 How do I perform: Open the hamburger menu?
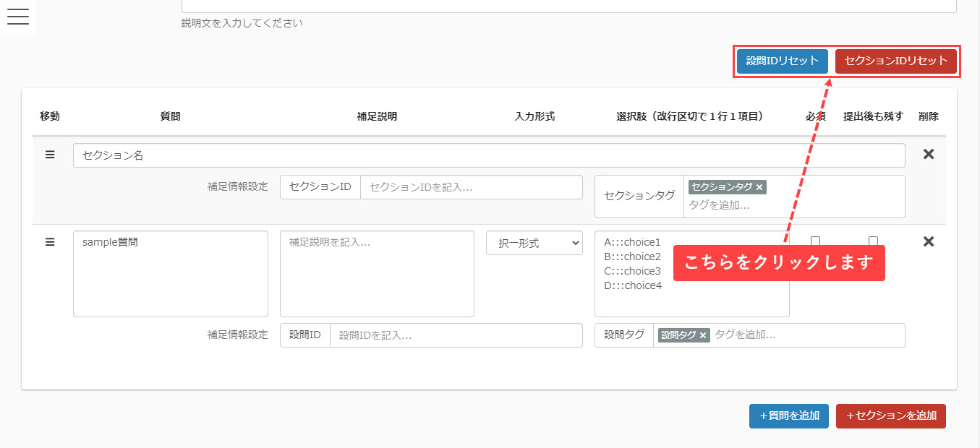(17, 17)
